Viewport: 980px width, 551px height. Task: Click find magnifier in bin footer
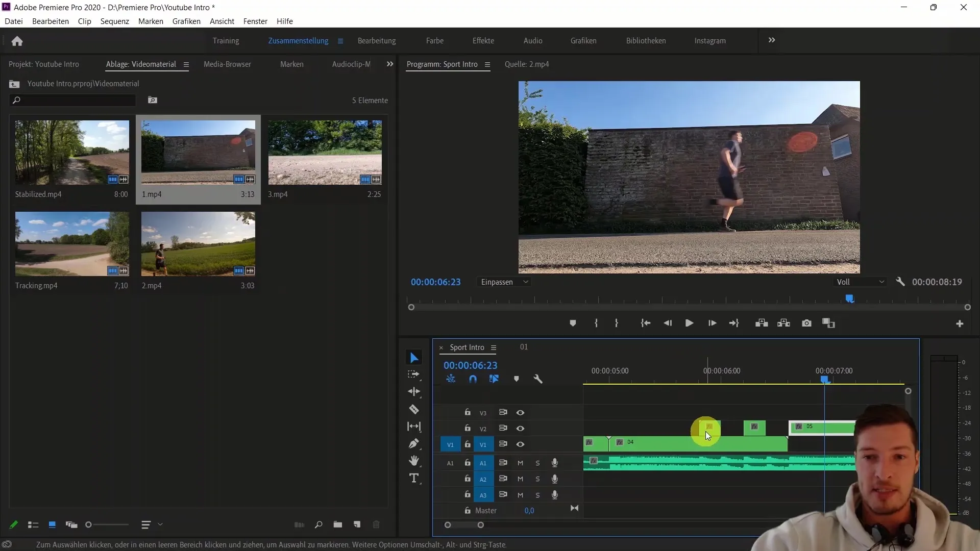318,524
